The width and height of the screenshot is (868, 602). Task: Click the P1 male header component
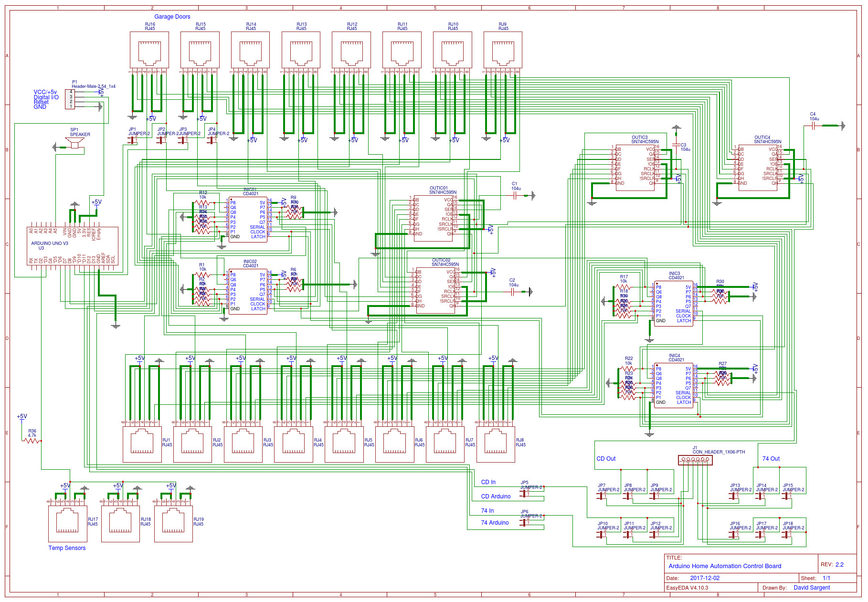point(70,99)
